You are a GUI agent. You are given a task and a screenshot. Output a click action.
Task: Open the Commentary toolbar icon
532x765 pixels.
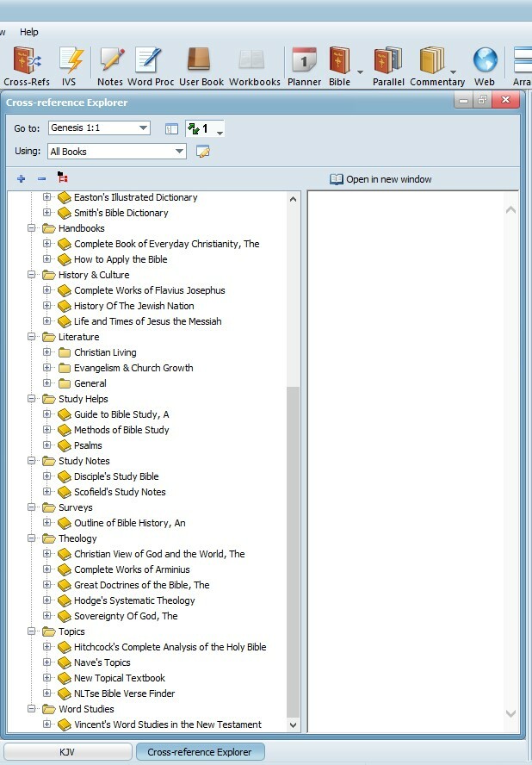[433, 66]
